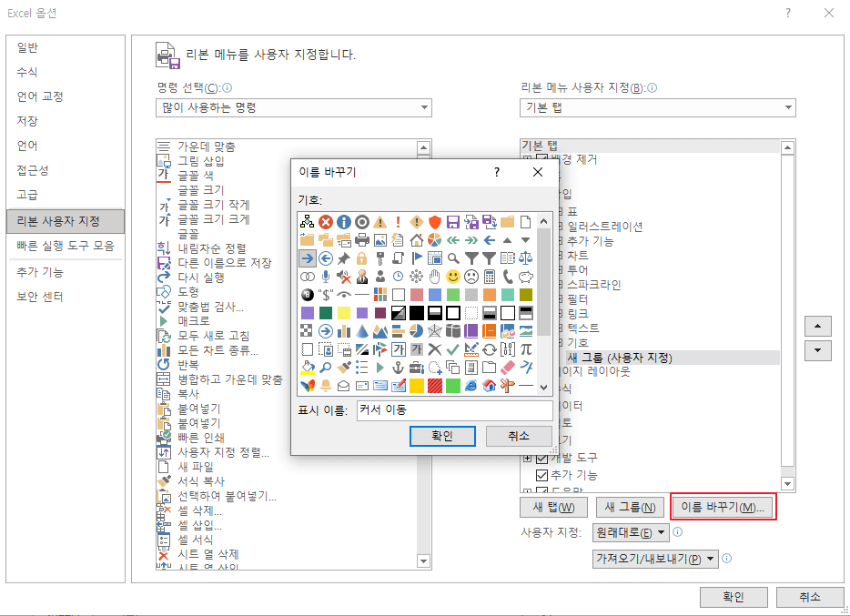Viewport: 850px width, 616px height.
Task: Uncheck the 추가 기능 tab checkbox
Action: [541, 475]
